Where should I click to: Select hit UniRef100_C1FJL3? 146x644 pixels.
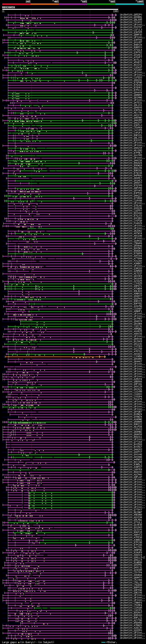[x=131, y=30]
